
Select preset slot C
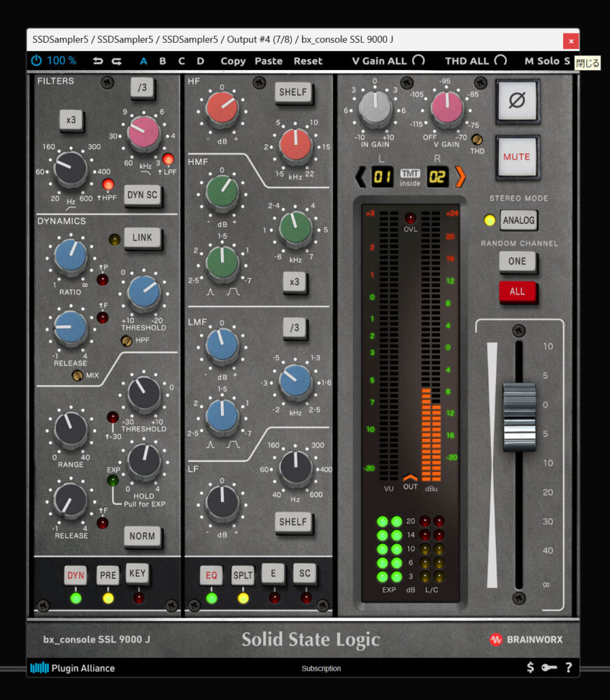[182, 61]
